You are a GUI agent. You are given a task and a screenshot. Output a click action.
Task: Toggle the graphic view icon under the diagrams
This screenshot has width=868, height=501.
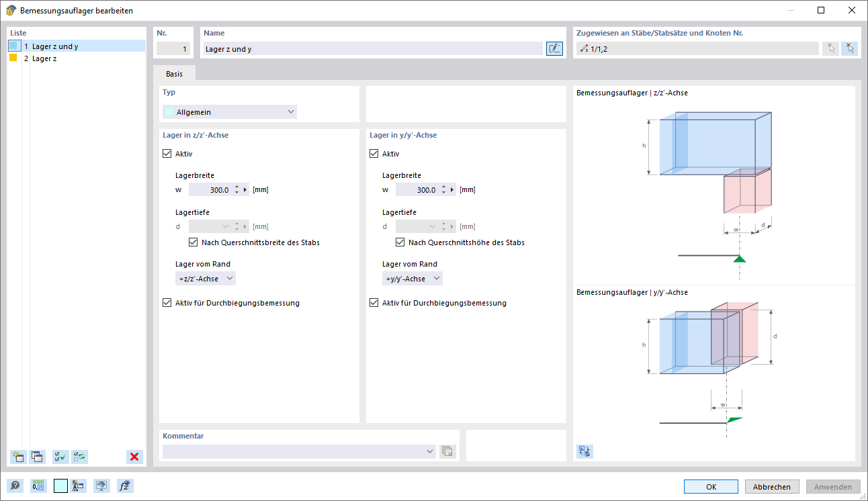click(x=584, y=451)
